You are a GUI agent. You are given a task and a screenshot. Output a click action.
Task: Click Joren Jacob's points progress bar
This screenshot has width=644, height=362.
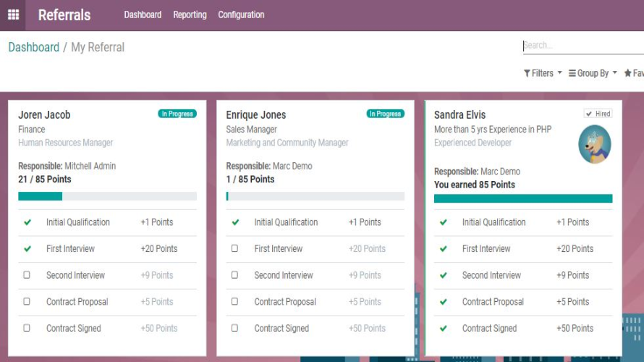107,196
